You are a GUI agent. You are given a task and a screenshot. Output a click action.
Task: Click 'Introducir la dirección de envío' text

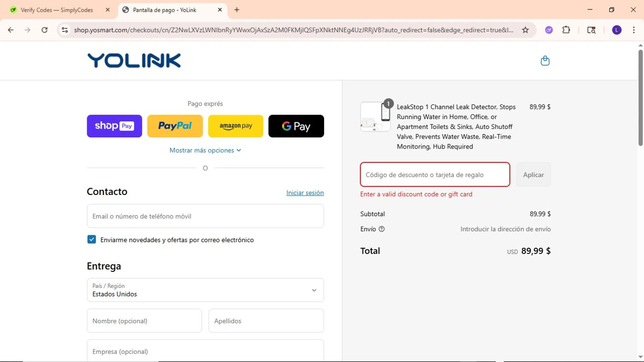(505, 229)
